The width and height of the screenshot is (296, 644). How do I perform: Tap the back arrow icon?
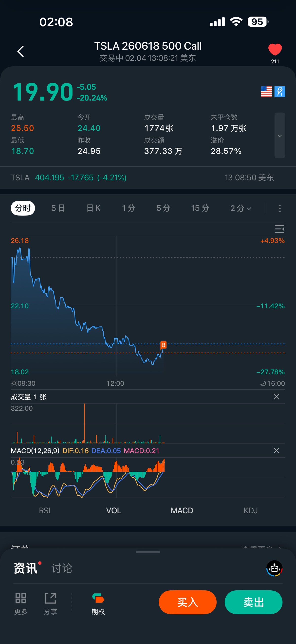21,51
